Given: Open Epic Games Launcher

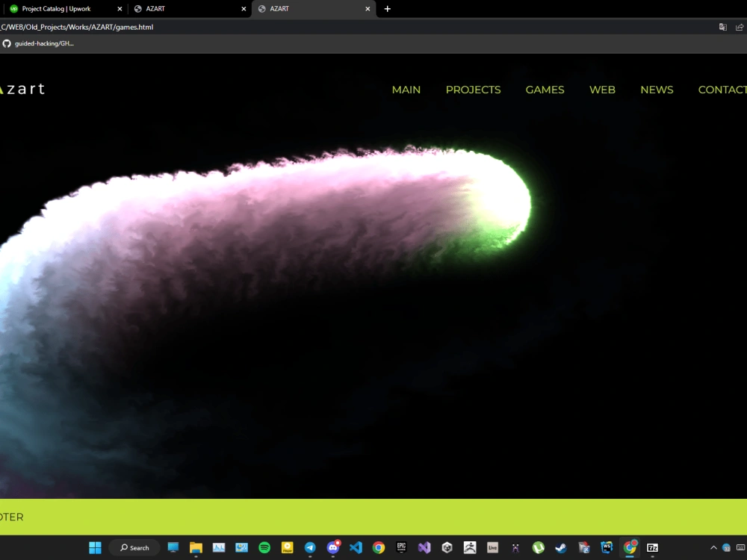Looking at the screenshot, I should click(402, 547).
